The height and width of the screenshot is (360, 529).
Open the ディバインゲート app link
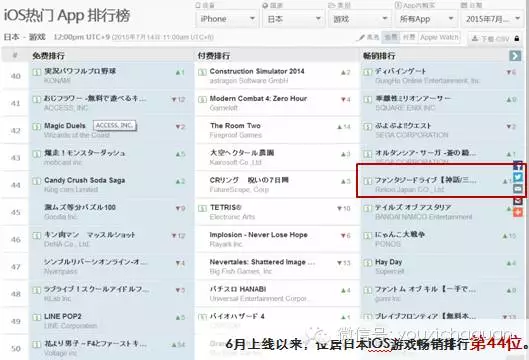(401, 71)
